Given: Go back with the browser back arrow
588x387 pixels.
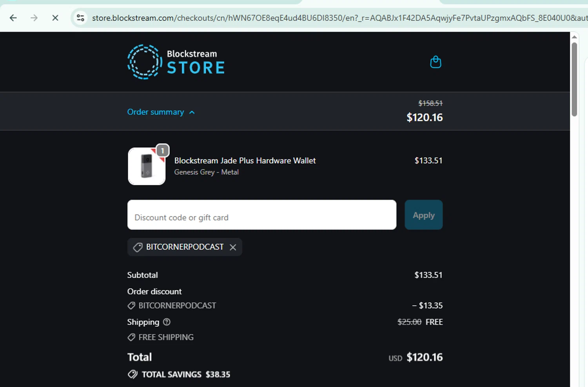Looking at the screenshot, I should click(x=13, y=18).
